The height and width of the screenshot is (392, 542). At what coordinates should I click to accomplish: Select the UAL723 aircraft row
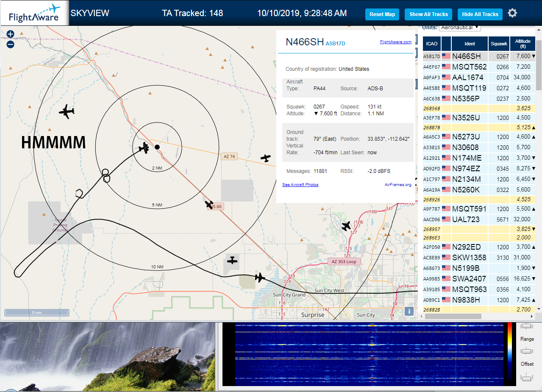click(x=479, y=219)
